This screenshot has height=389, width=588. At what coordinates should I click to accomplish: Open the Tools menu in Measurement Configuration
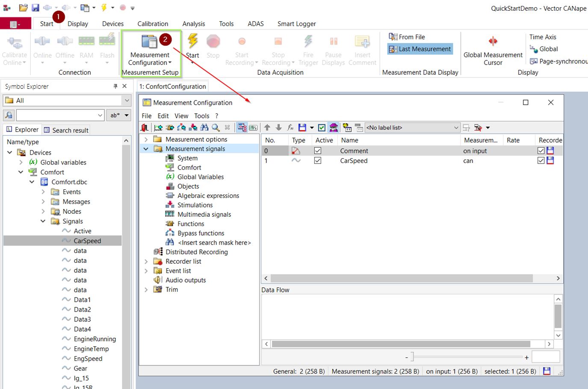pyautogui.click(x=201, y=116)
